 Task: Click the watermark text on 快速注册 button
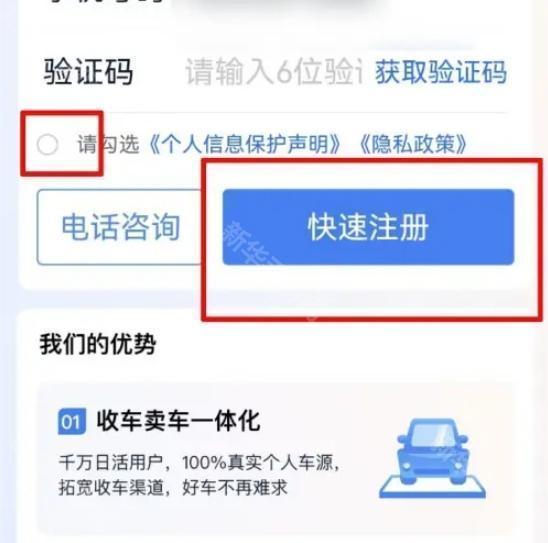coord(252,243)
